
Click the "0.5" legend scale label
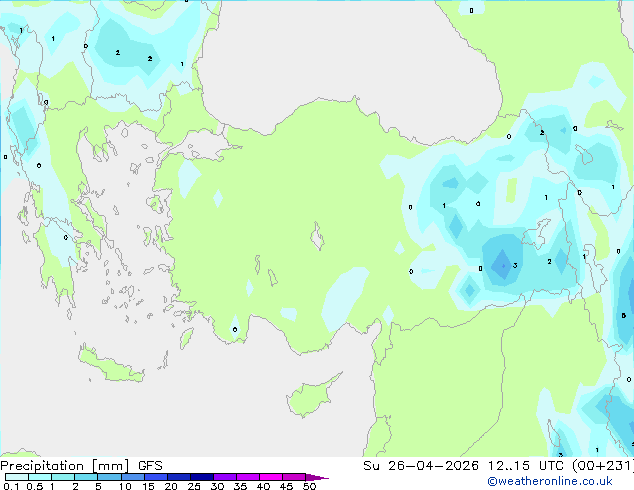(x=35, y=486)
